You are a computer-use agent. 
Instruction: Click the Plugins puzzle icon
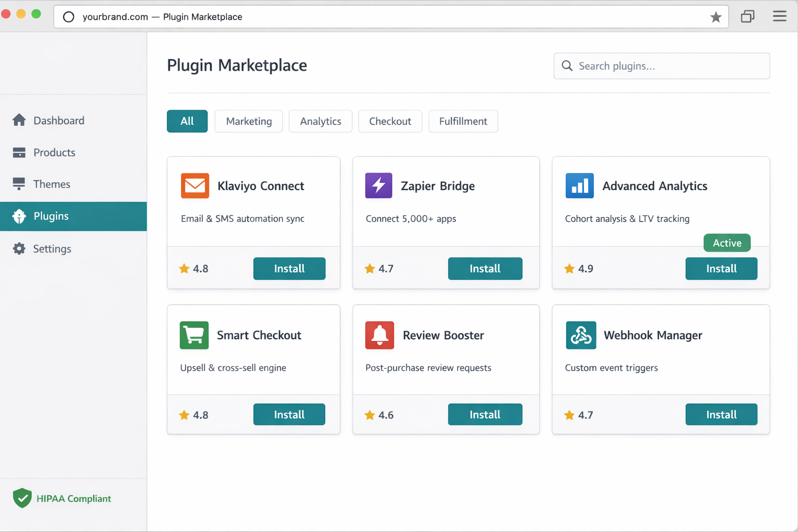[x=19, y=216]
